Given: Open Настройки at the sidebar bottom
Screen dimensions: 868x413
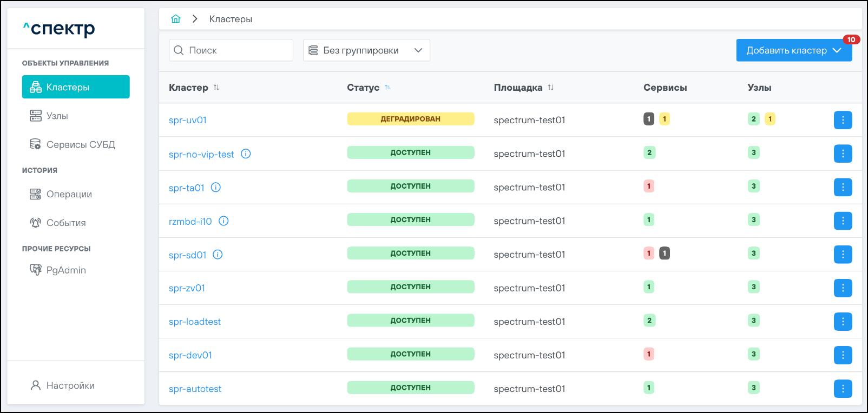Looking at the screenshot, I should tap(70, 385).
